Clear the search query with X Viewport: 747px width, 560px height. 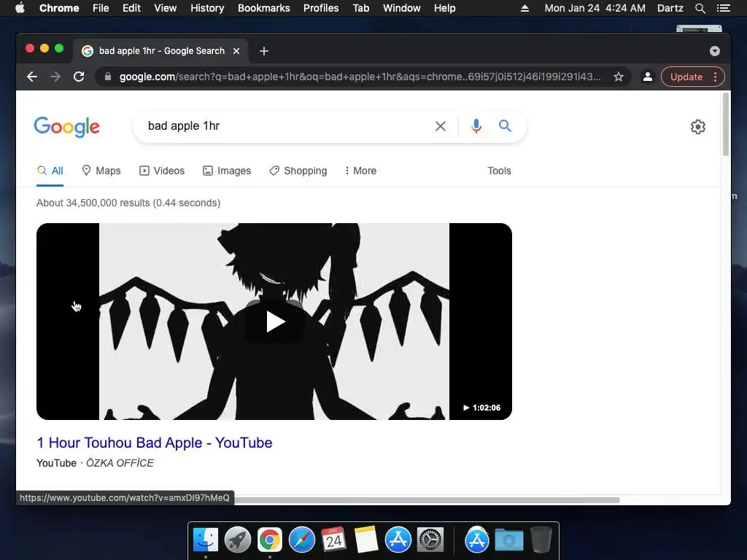pyautogui.click(x=441, y=126)
